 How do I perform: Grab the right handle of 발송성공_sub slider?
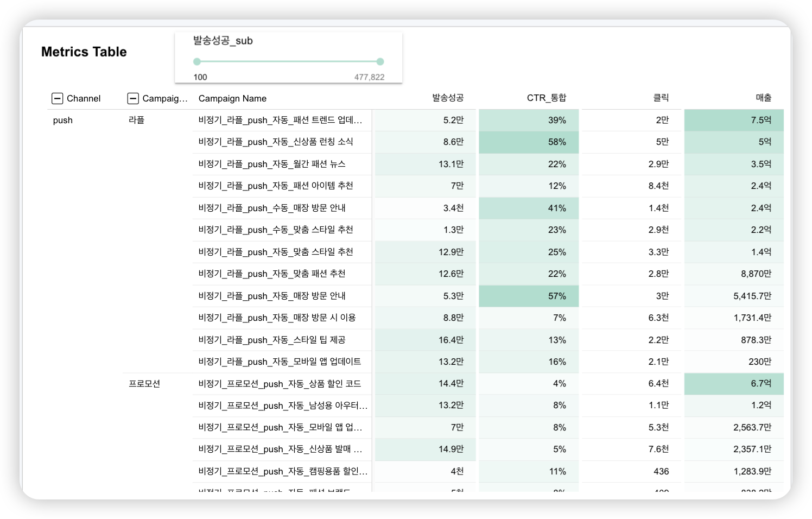pos(380,62)
